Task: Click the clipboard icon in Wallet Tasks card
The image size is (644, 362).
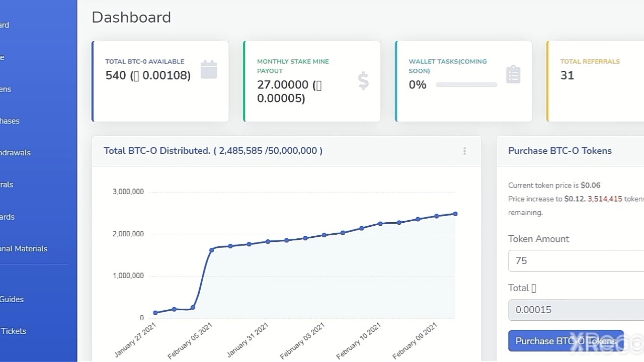Action: (513, 74)
